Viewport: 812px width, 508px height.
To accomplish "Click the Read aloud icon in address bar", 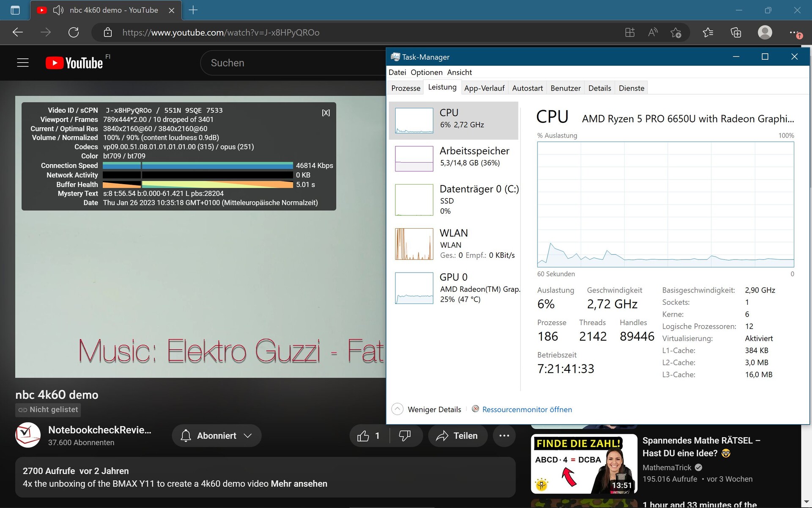I will pos(653,33).
